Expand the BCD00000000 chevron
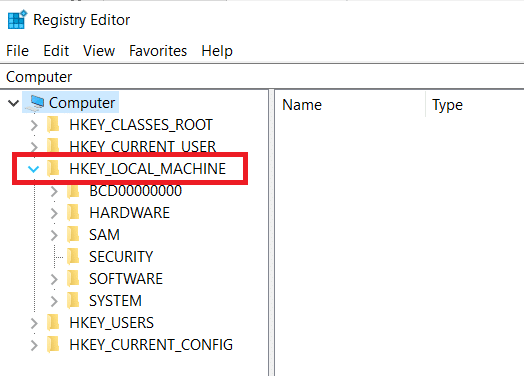The image size is (524, 376). 54,192
